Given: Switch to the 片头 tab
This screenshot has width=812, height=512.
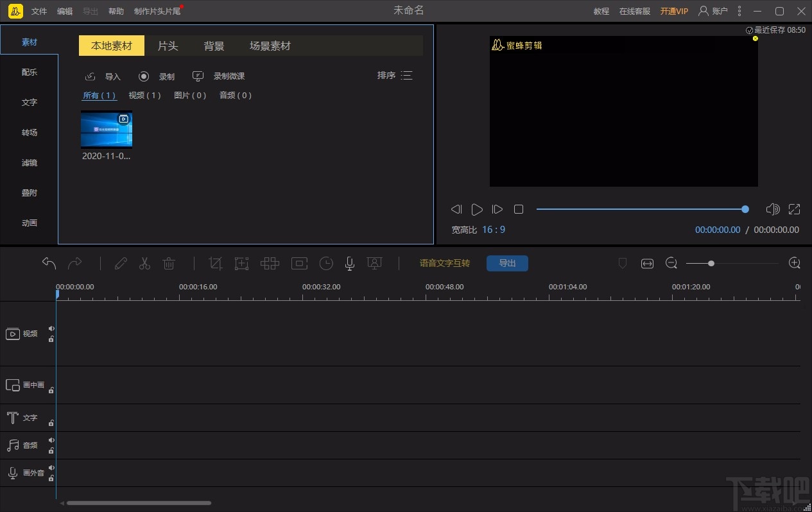Looking at the screenshot, I should pyautogui.click(x=168, y=46).
